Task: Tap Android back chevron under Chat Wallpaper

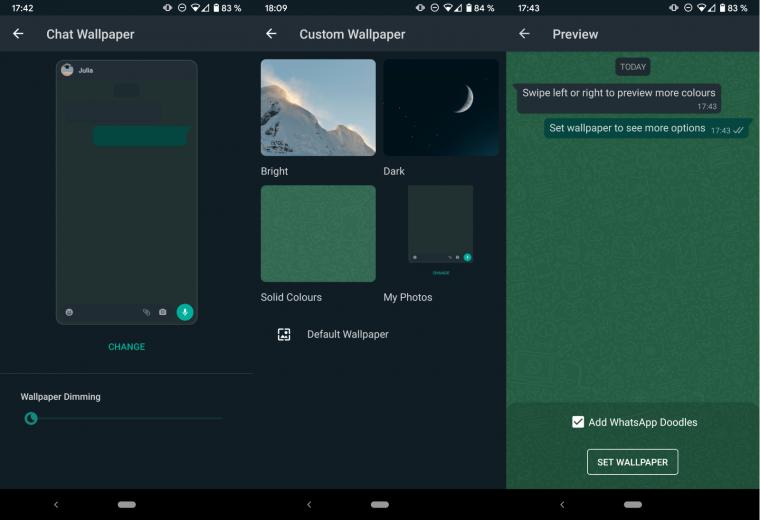Action: (56, 504)
